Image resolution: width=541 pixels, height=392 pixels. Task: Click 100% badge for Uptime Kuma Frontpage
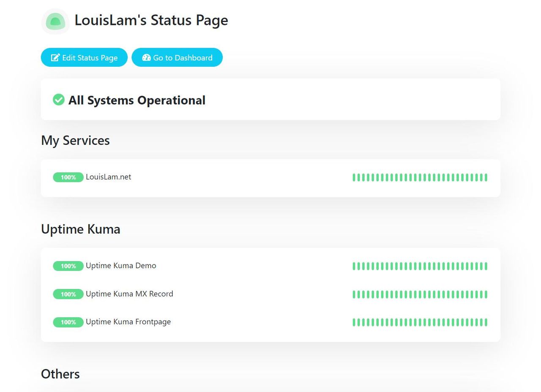[68, 322]
